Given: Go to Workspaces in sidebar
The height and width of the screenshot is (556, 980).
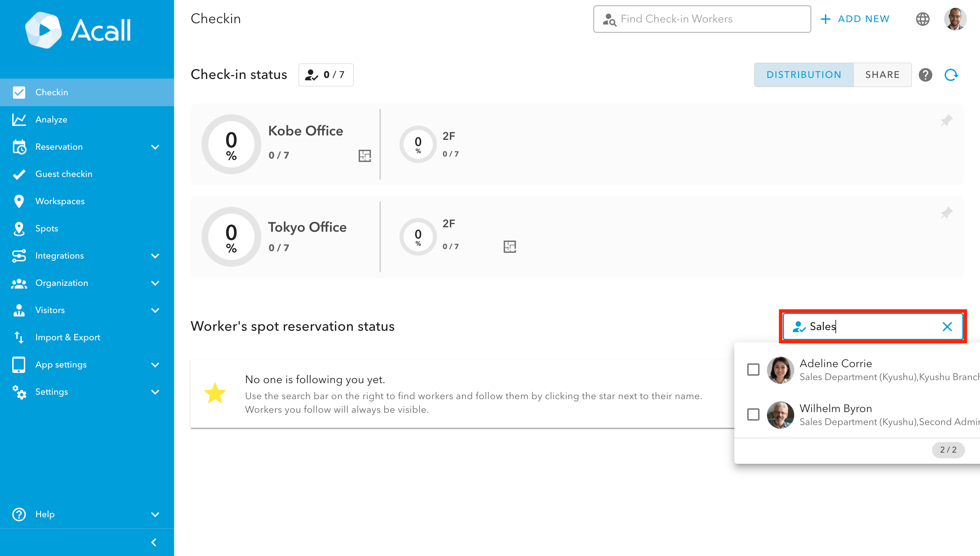Looking at the screenshot, I should [x=60, y=201].
